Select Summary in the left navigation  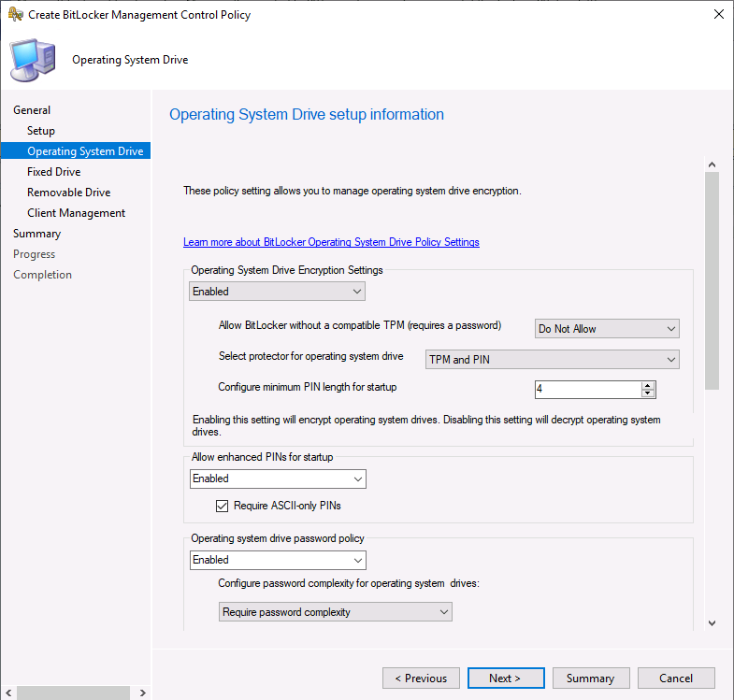pos(37,234)
